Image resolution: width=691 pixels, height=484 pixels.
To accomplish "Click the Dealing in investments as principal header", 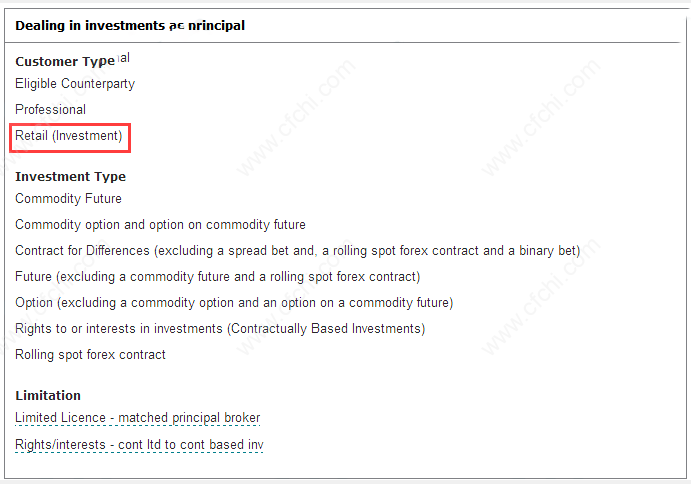I will coord(130,26).
